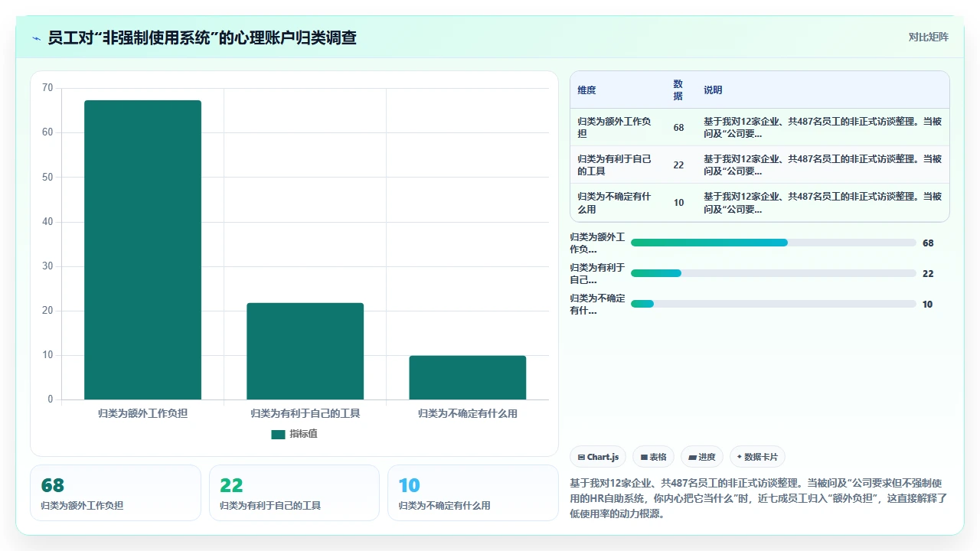Click the 数据卡片 tag
Screen dimensions: 980x551
pos(757,457)
